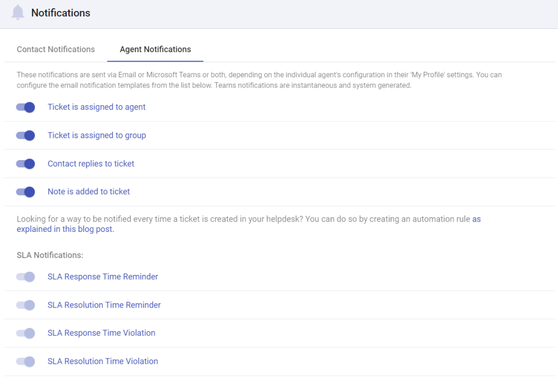Screen dimensions: 558x392
Task: Open the SLA Response Time Violation template
Action: coord(101,333)
